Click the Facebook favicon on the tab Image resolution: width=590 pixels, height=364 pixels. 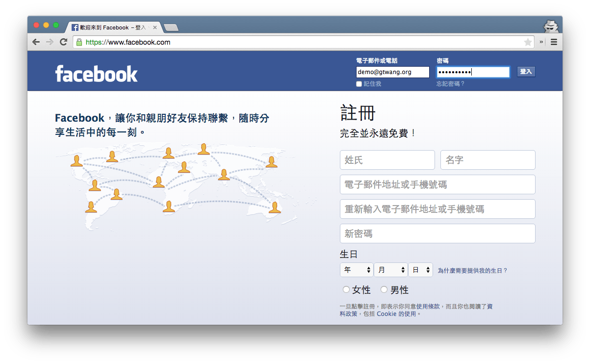75,27
